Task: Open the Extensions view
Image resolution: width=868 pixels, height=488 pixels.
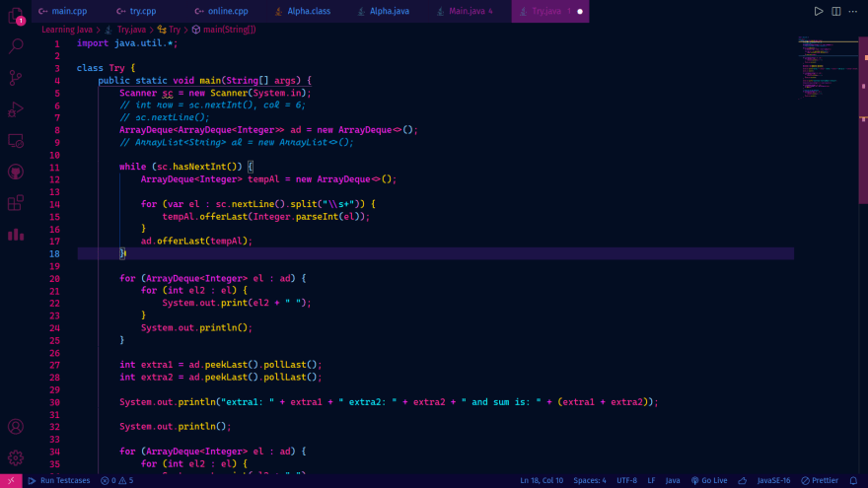Action: pos(16,203)
